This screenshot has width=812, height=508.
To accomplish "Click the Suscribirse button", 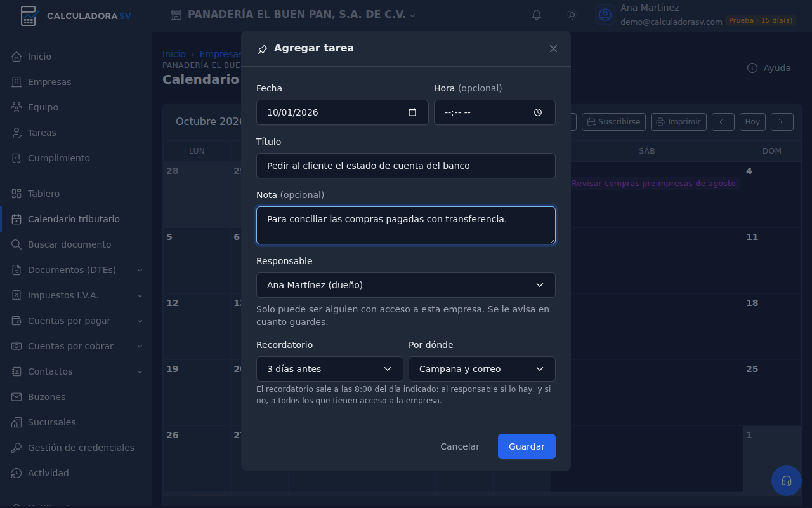I will point(613,122).
